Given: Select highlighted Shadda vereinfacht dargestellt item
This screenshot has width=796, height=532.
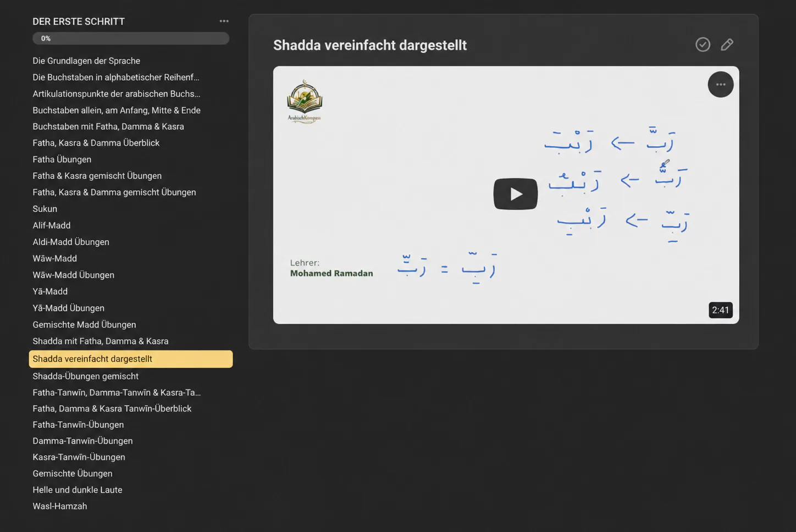Looking at the screenshot, I should click(131, 359).
